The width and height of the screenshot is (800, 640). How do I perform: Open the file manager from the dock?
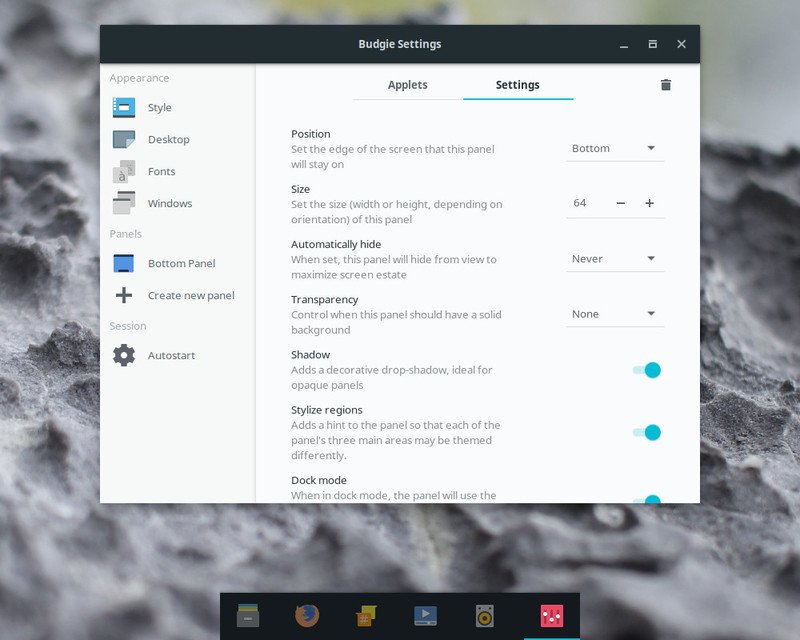point(249,616)
